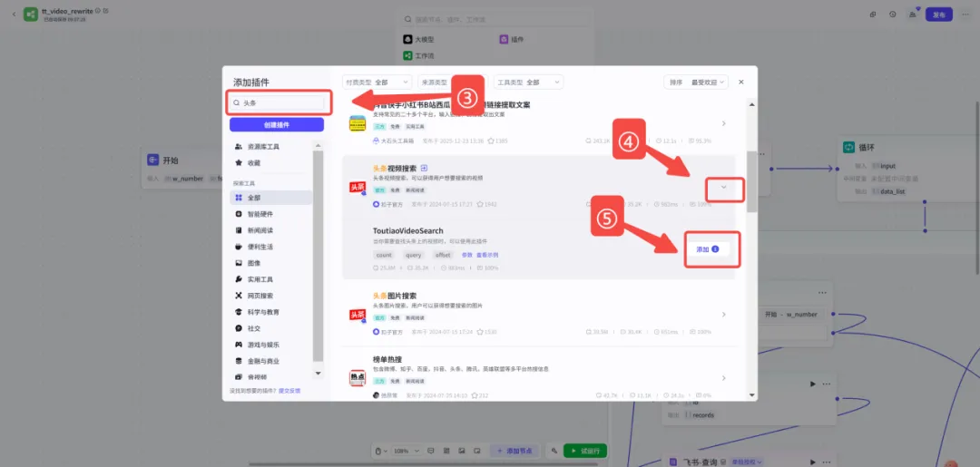
Task: Click the 资源库工具 people icon in sidebar
Action: (x=239, y=147)
